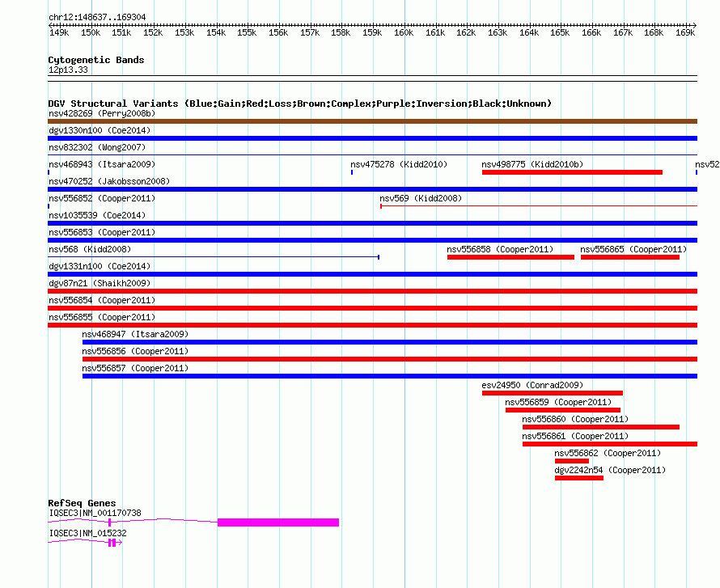Select blue gain bar for dgv1330n100

click(x=372, y=138)
